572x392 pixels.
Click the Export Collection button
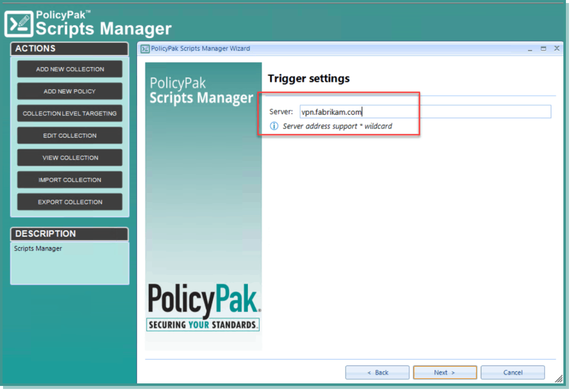(x=69, y=202)
